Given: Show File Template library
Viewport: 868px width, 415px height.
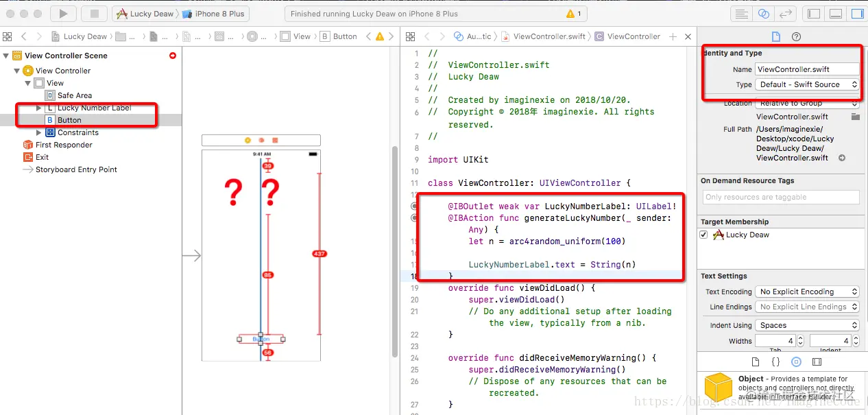Looking at the screenshot, I should point(756,361).
